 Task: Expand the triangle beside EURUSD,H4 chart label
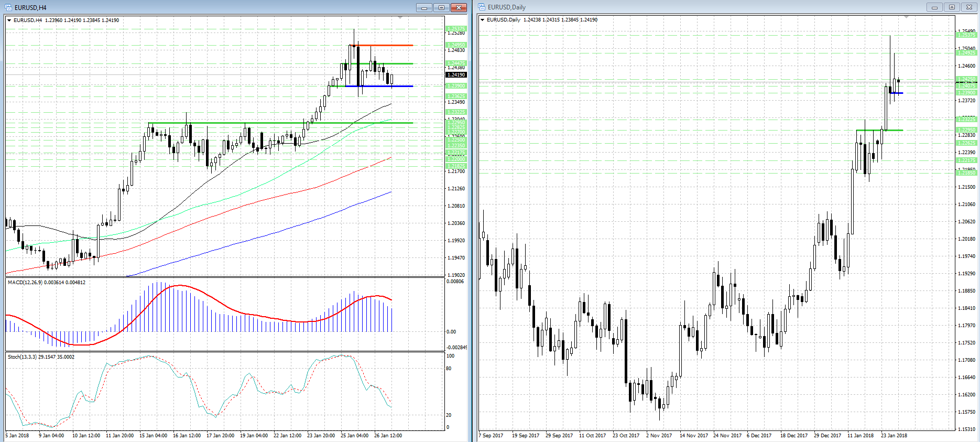[9, 20]
